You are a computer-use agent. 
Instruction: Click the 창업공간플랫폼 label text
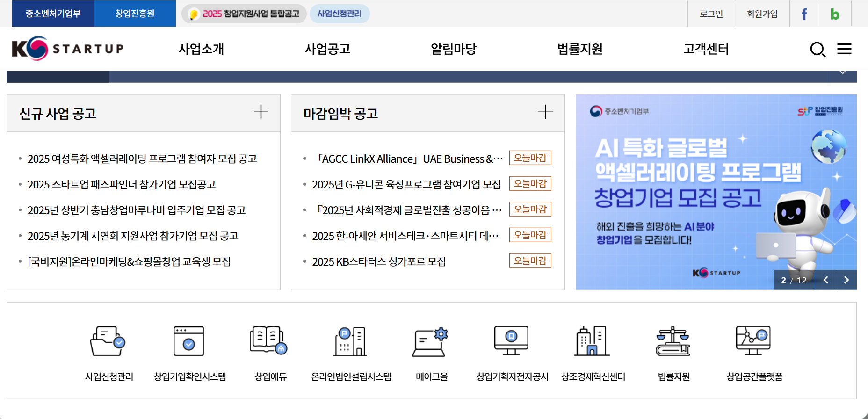point(754,376)
